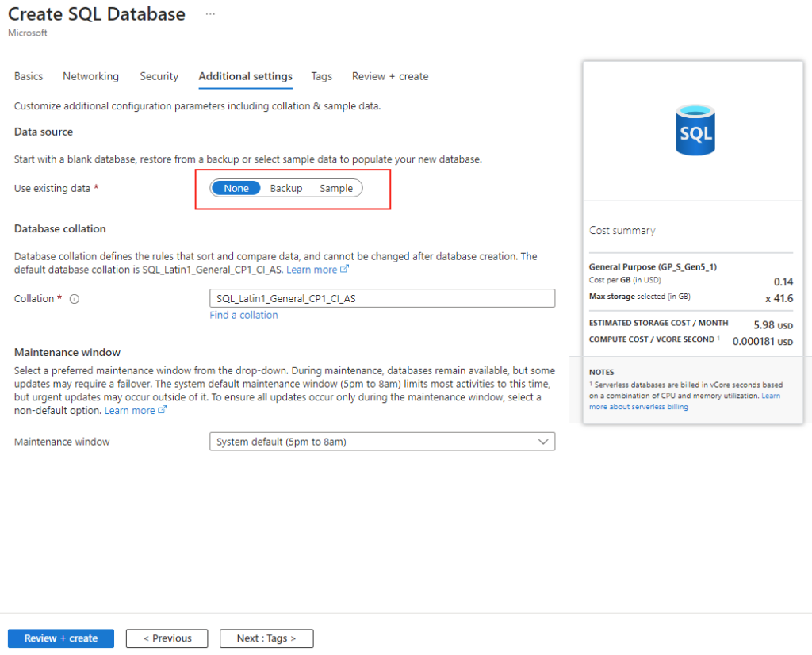This screenshot has height=655, width=812.
Task: Click the NOTES heading in cost panel
Action: click(x=601, y=372)
